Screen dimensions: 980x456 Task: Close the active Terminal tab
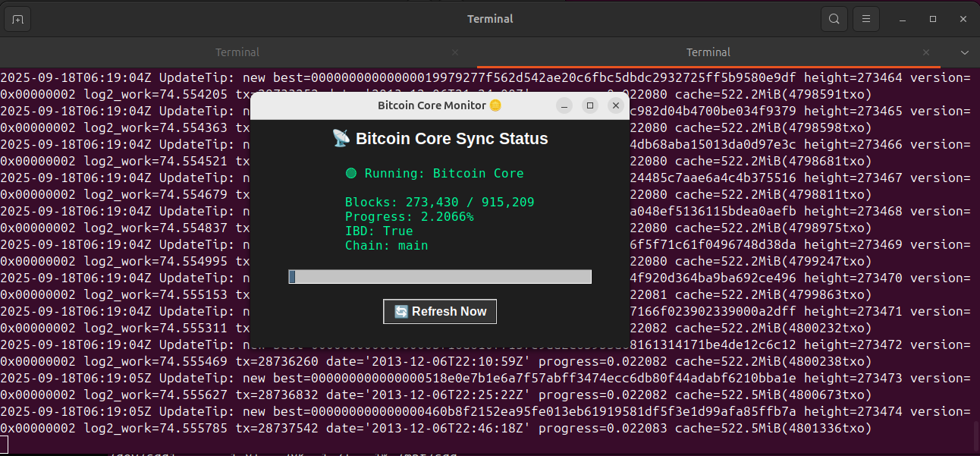pyautogui.click(x=925, y=52)
